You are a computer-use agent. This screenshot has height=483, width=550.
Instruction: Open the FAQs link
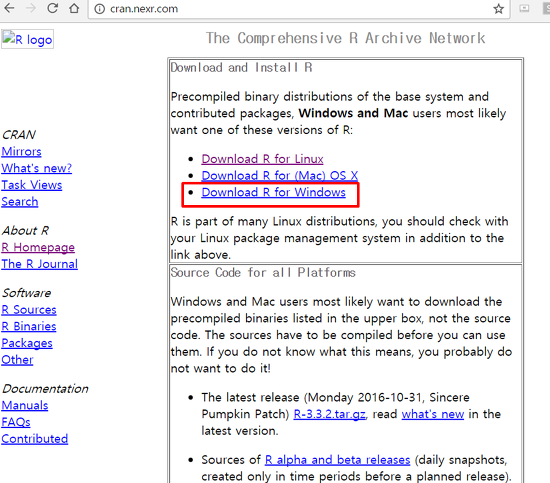(x=16, y=422)
